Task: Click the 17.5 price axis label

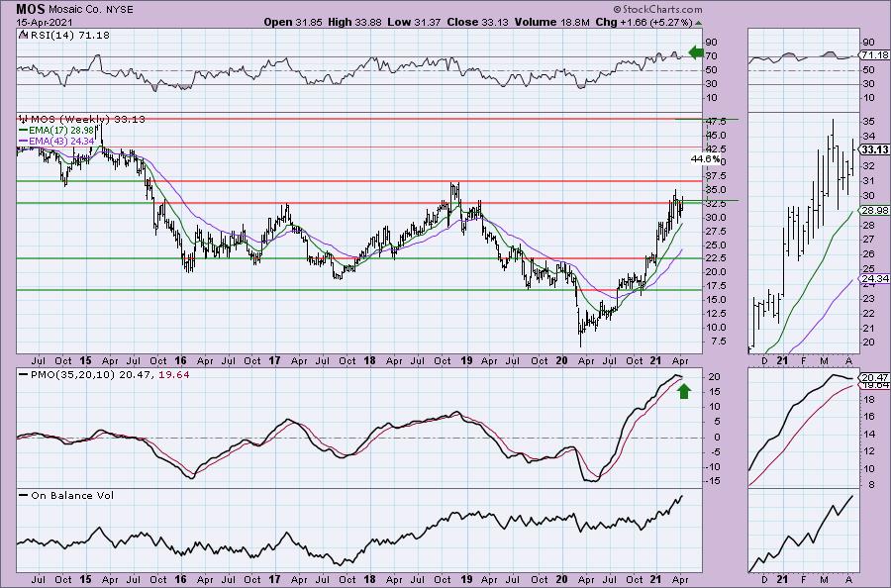Action: 716,286
